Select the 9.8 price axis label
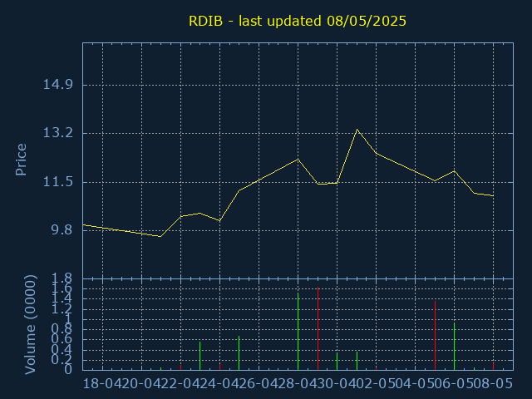The height and width of the screenshot is (399, 532). pyautogui.click(x=62, y=230)
